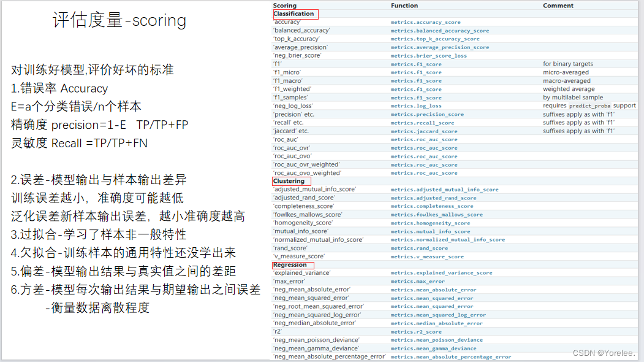Select the line '1.错误率 Accuracy'
Image resolution: width=644 pixels, height=362 pixels.
pos(59,88)
